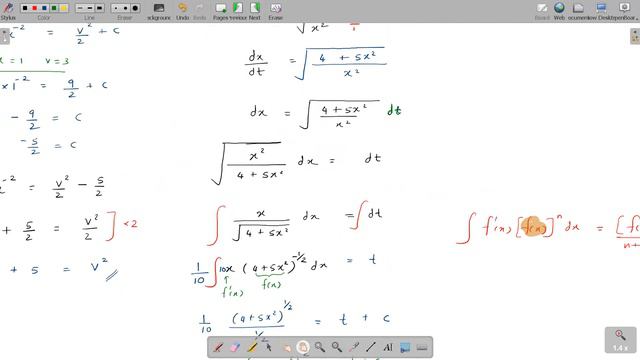Select the Zoom out magnifier tool
640x360 pixels.
click(337, 347)
